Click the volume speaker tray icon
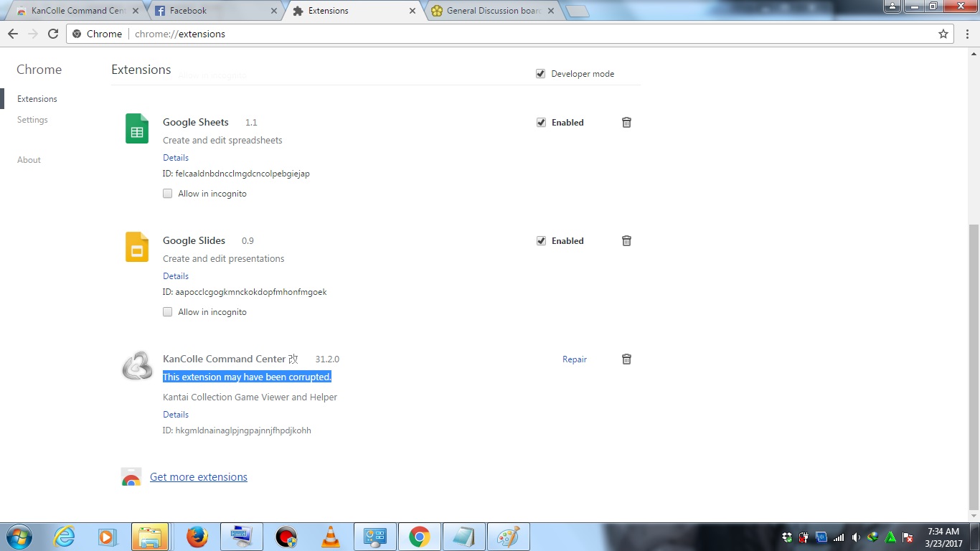Image resolution: width=980 pixels, height=551 pixels. coord(856,537)
